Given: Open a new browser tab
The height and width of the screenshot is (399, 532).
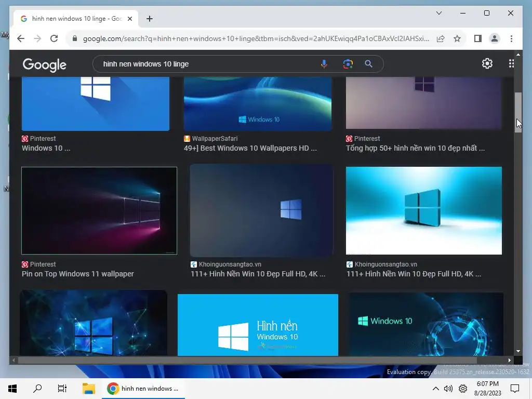Looking at the screenshot, I should coord(150,19).
